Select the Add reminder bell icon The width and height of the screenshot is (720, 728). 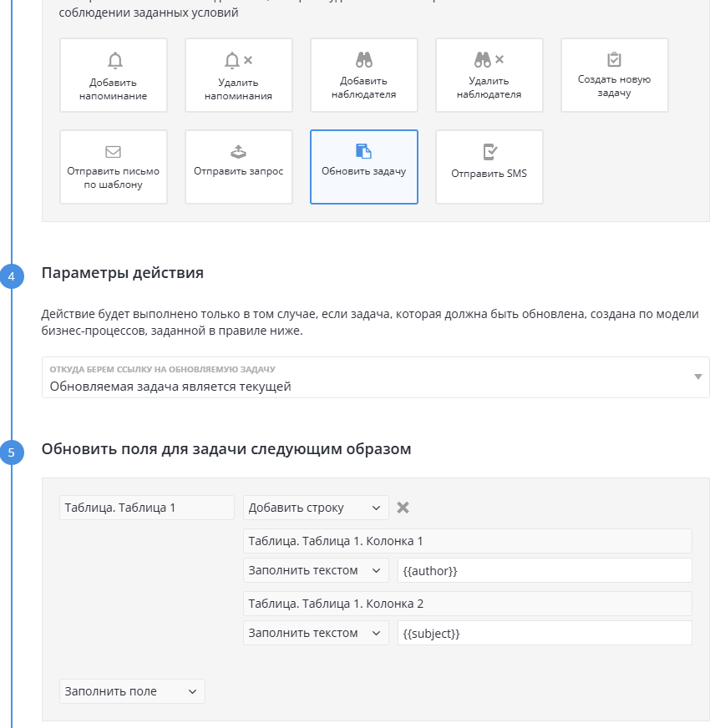[114, 60]
